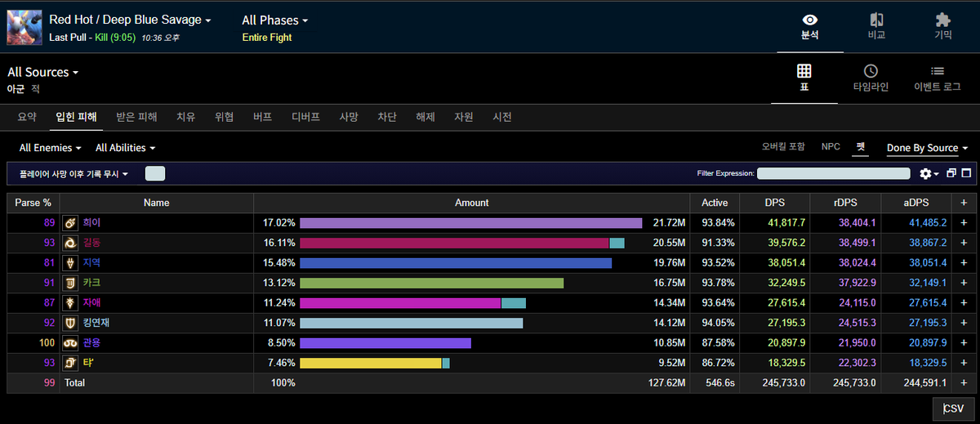Expand the plus in the 관용 row
980x424 pixels.
pos(963,343)
